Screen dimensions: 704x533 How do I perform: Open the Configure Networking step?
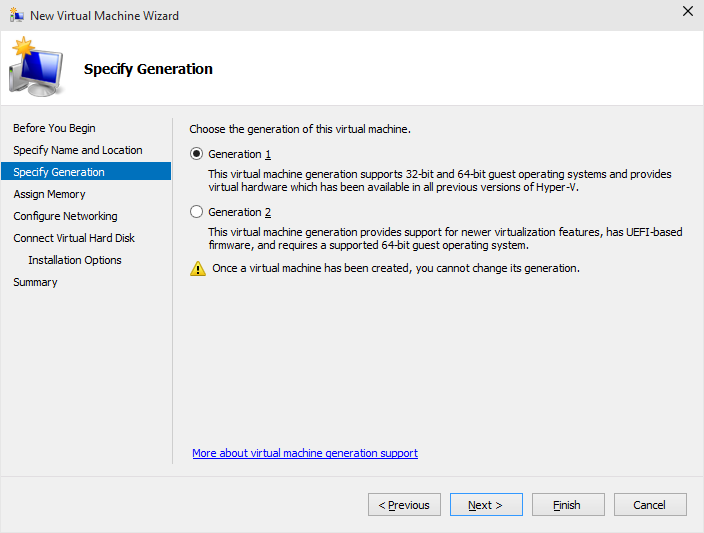tap(66, 216)
